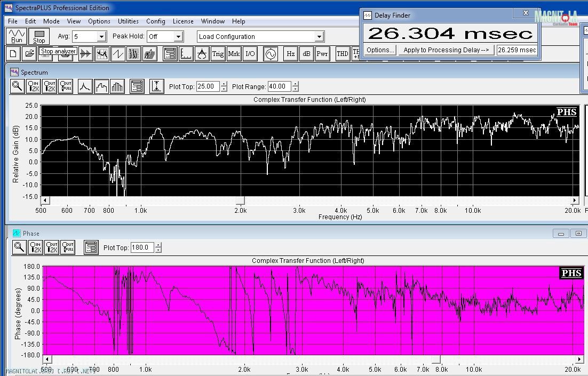The image size is (588, 376).
Task: Click the 26.259 msec delay field
Action: tap(517, 50)
